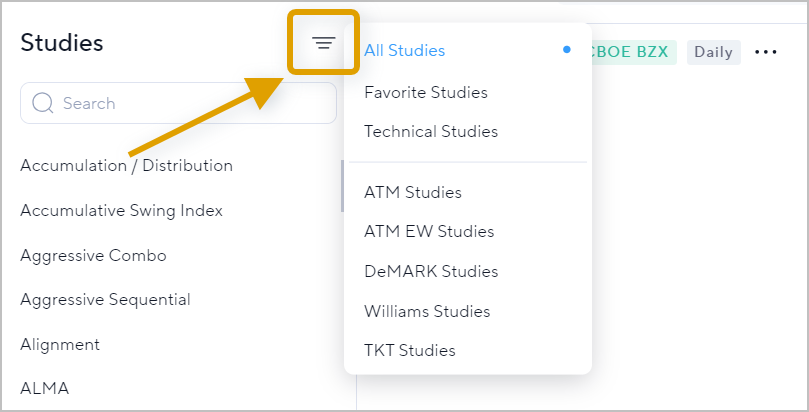Open the Daily interval selector
The image size is (809, 412).
click(x=714, y=52)
